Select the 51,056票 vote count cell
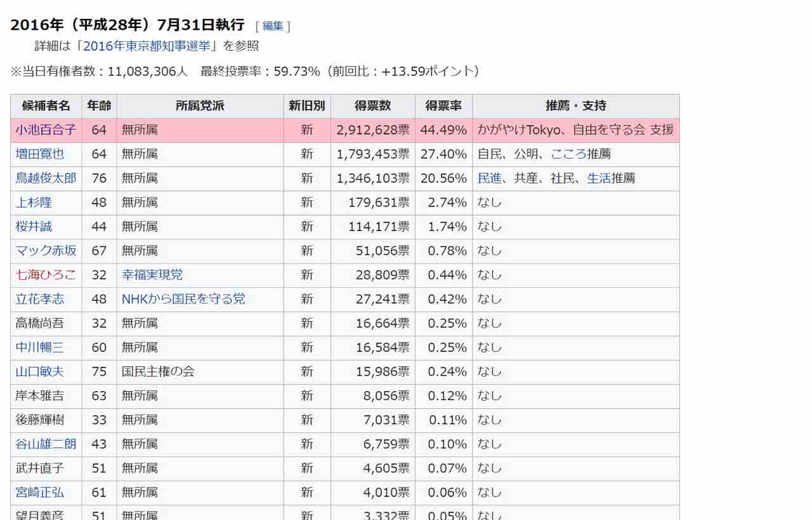 click(373, 251)
